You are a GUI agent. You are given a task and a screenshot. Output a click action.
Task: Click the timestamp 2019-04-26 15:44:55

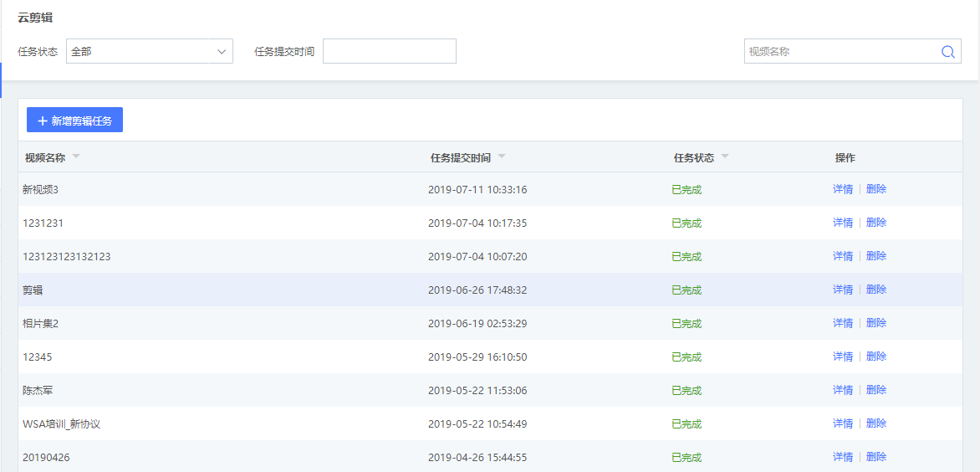[x=477, y=458]
